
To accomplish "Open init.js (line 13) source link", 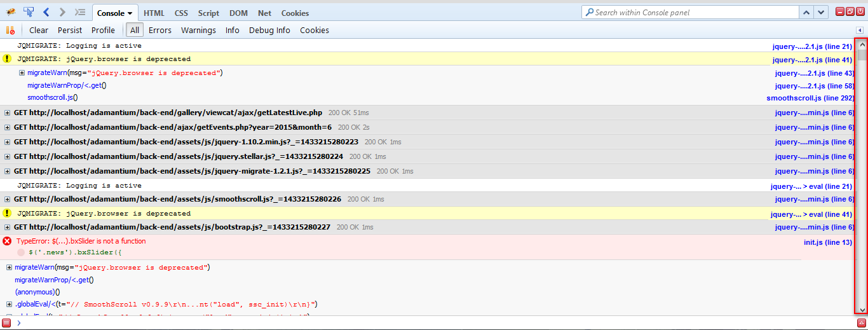I will coord(828,242).
